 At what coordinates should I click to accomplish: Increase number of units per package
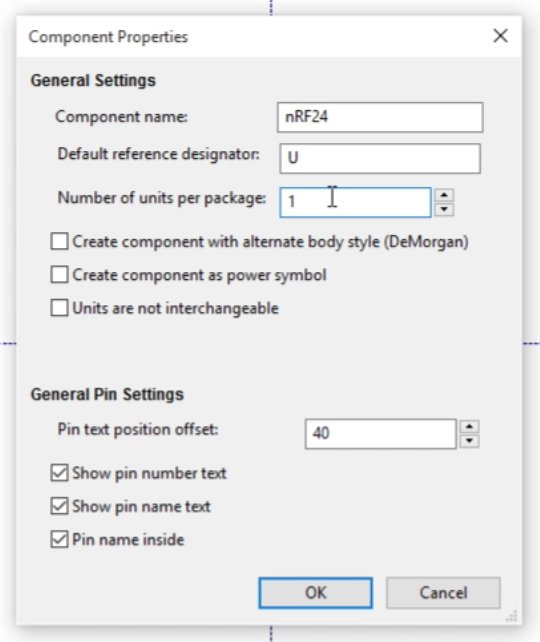444,195
